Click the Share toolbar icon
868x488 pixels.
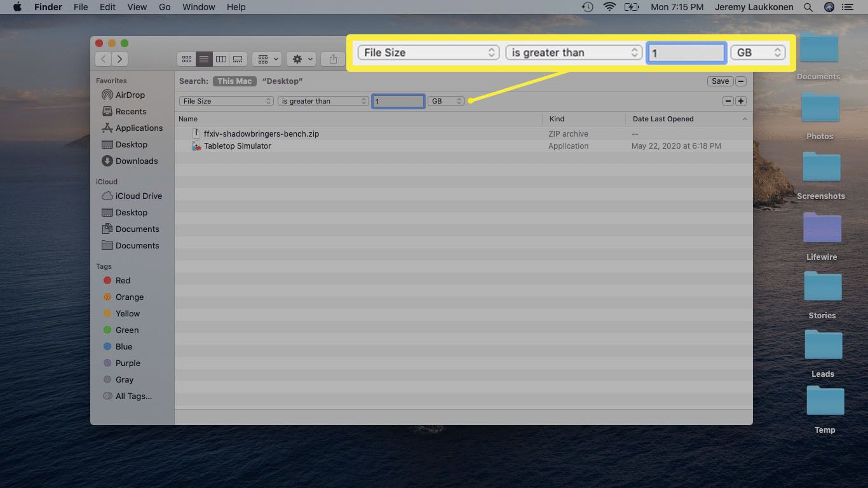pyautogui.click(x=333, y=59)
